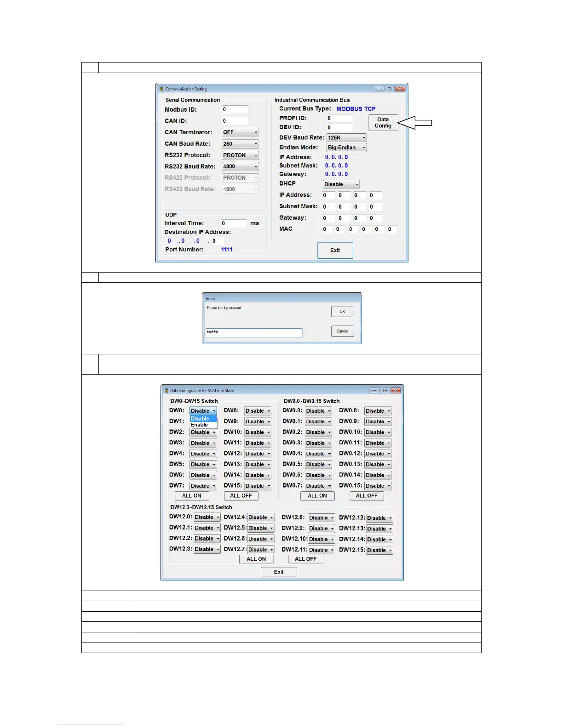Open the DHCP dropdown
The height and width of the screenshot is (728, 563).
[341, 184]
